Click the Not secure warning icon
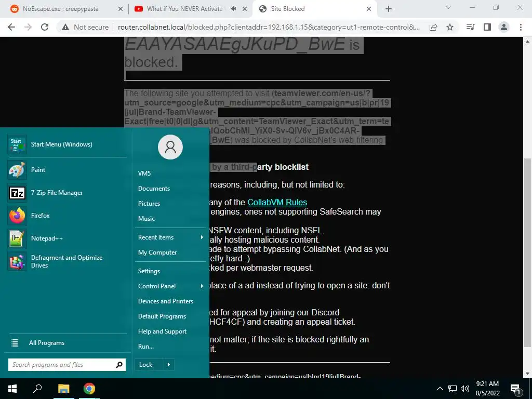Screen dimensions: 532x399 [65, 27]
